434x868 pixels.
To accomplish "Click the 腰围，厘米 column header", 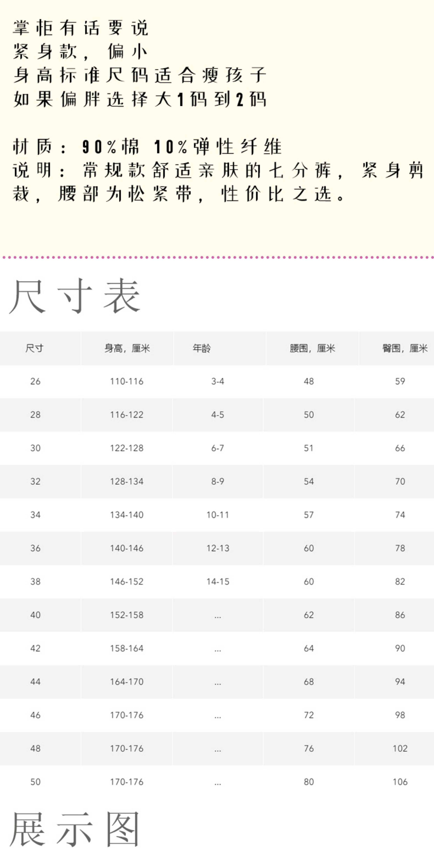I will [x=312, y=348].
